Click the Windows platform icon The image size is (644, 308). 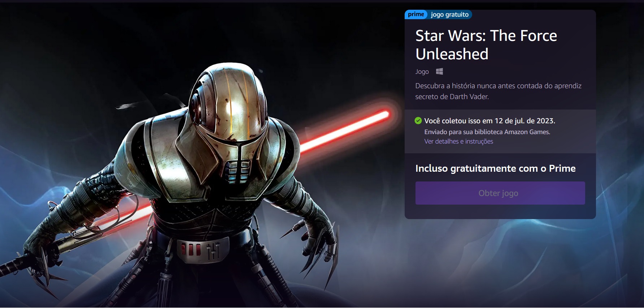click(x=439, y=72)
